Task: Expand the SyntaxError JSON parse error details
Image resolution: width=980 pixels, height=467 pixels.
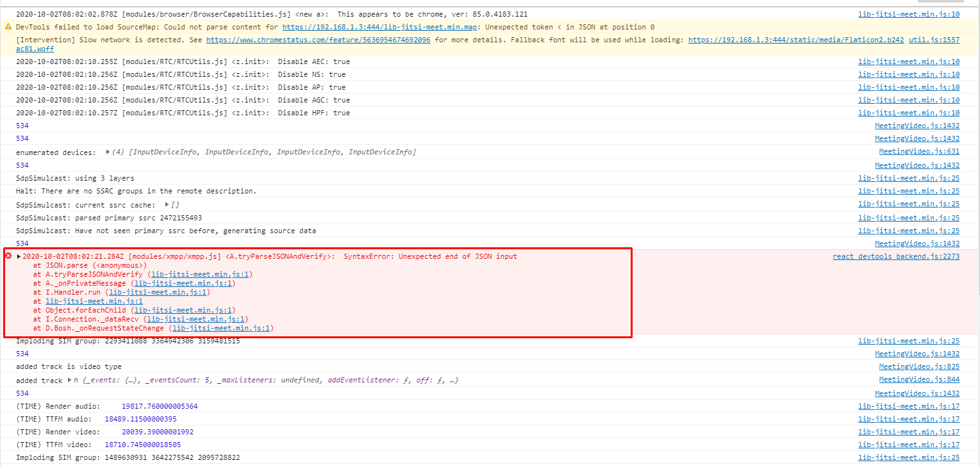Action: (x=18, y=256)
